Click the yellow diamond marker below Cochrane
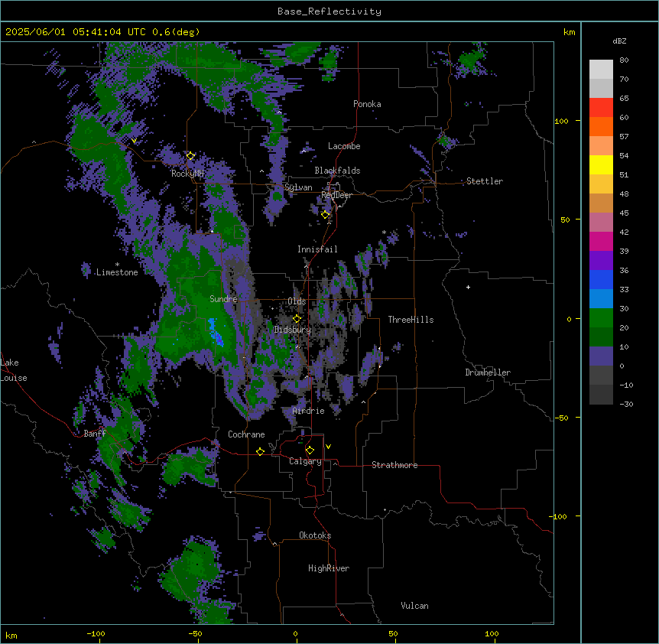This screenshot has height=644, width=659. [260, 451]
